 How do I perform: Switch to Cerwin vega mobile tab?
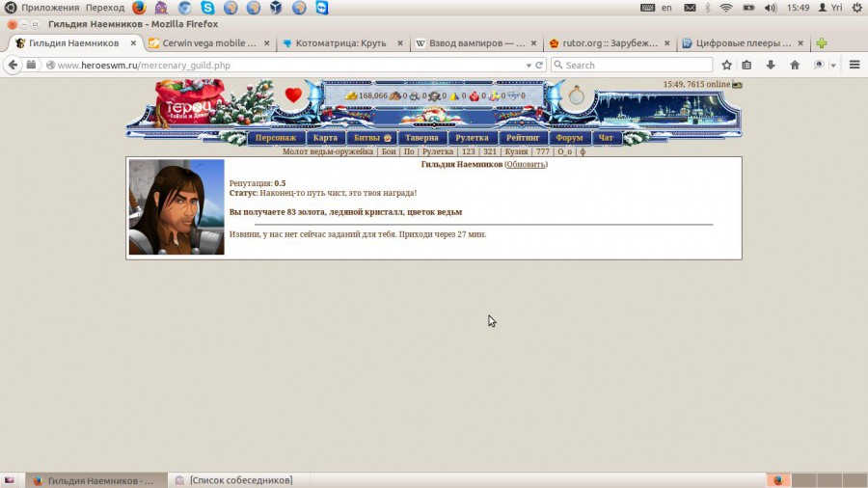[208, 42]
